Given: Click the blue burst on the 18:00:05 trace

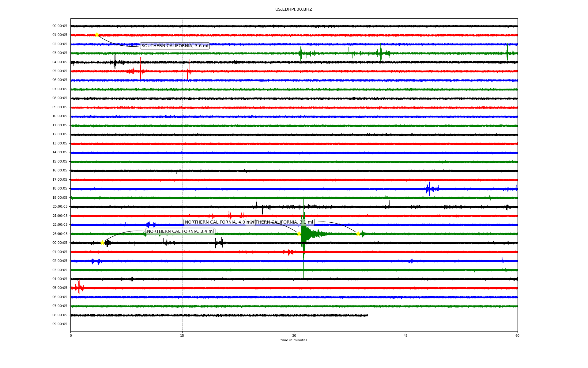Looking at the screenshot, I should coord(429,189).
